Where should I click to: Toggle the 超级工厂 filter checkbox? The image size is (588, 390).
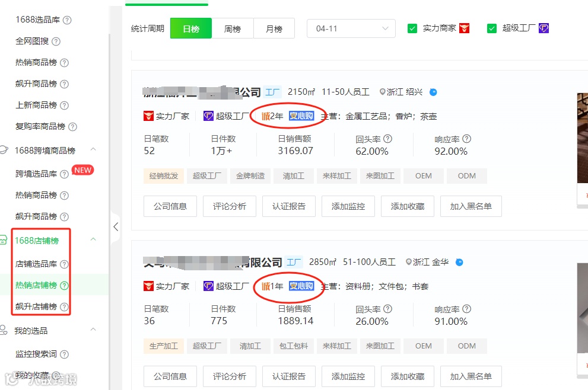(x=492, y=28)
